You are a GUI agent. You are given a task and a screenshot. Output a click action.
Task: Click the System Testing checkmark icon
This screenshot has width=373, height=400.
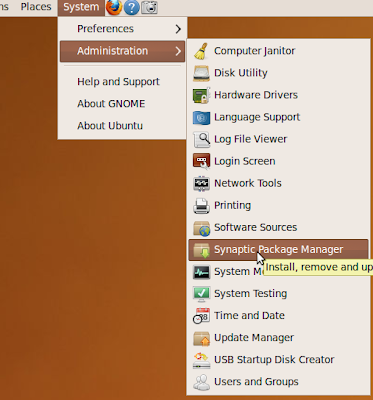(x=201, y=294)
